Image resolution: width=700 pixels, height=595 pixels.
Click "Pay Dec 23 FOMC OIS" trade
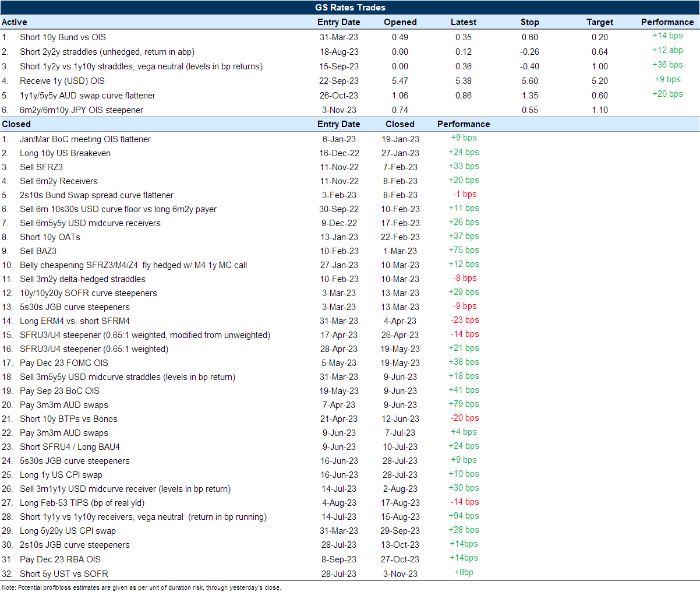coord(64,363)
